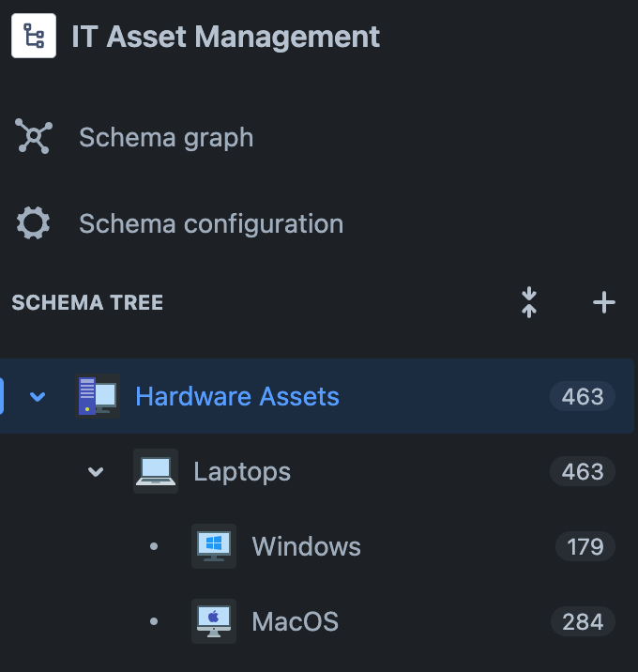Add a new object type with plus icon
This screenshot has width=638, height=672.
(604, 302)
